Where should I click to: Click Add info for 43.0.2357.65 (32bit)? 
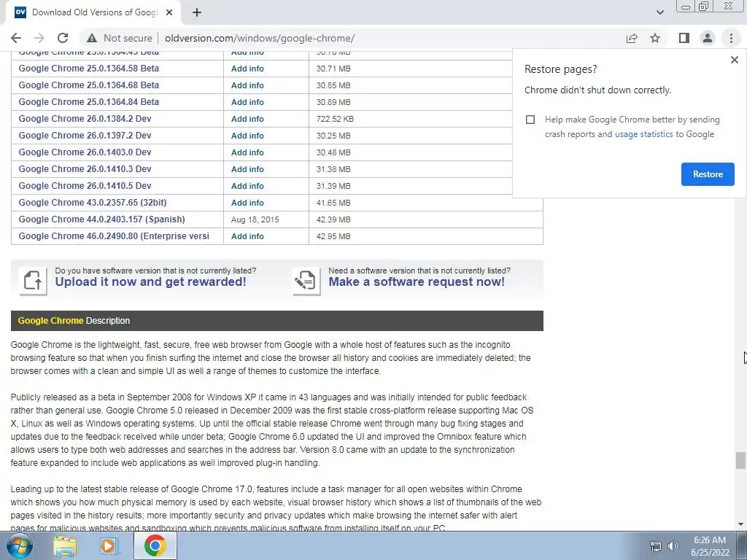(247, 203)
